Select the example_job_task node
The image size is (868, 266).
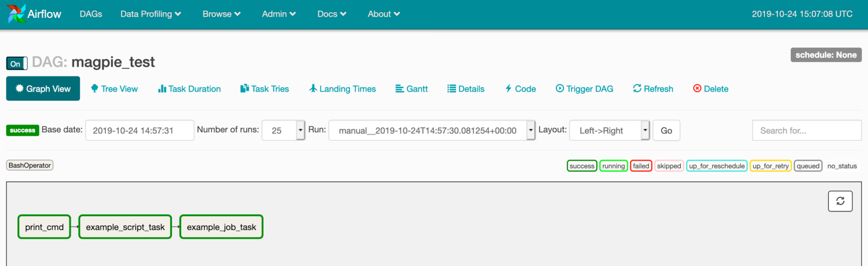pos(222,227)
